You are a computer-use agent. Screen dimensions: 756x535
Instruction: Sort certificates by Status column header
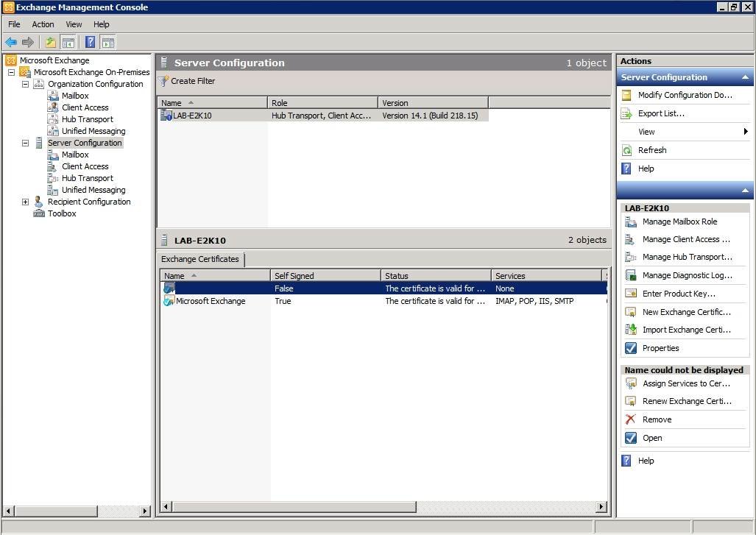click(x=436, y=276)
